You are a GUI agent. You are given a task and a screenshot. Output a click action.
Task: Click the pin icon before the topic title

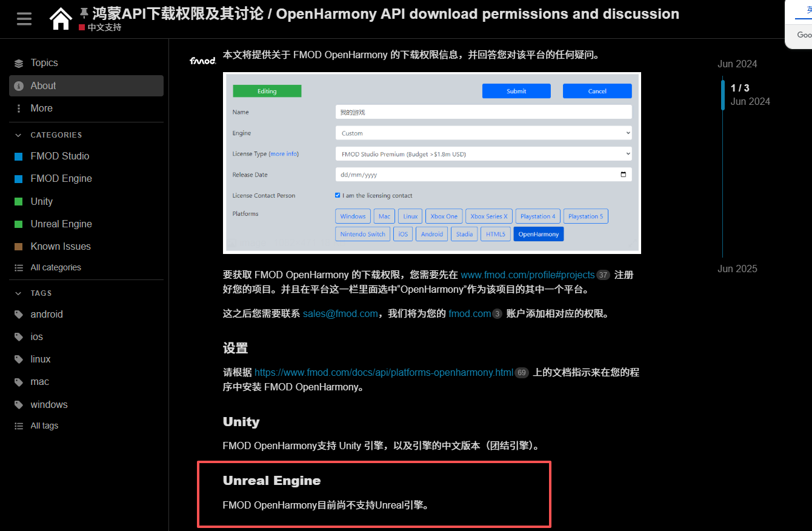[84, 13]
